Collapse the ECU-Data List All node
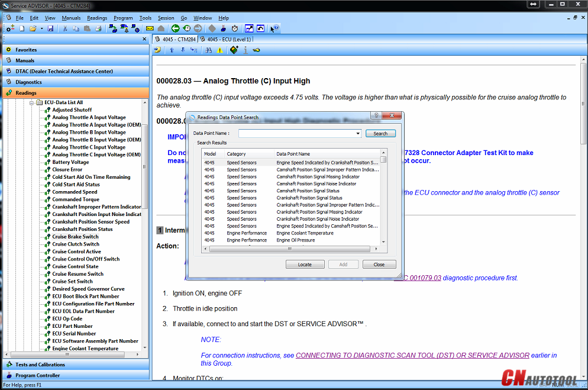The image size is (588, 390). pos(32,102)
